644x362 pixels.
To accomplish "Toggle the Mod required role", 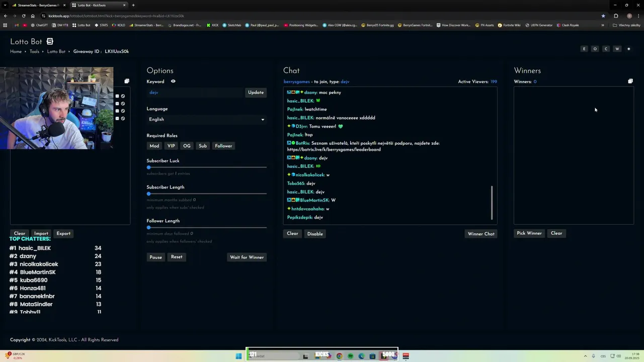I will 154,146.
